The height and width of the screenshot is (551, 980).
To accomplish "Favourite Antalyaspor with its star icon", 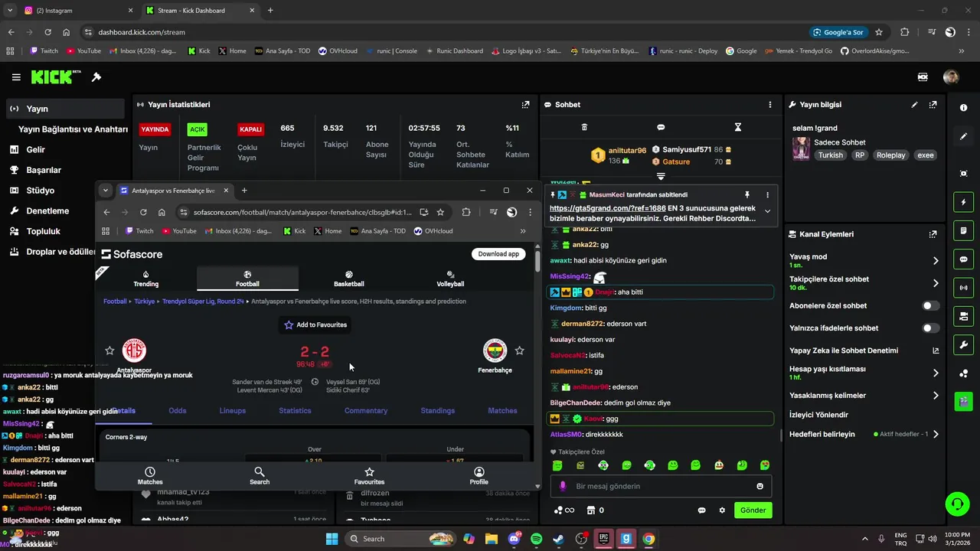I will 109,350.
